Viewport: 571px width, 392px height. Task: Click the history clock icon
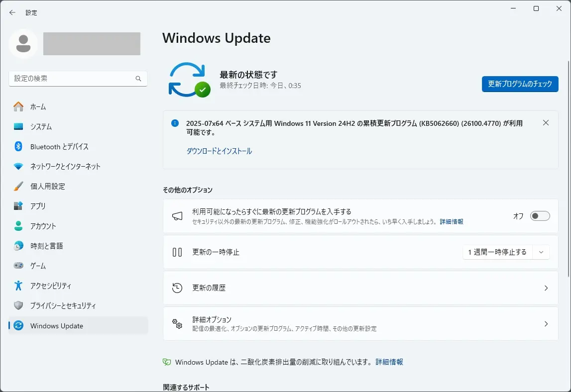click(177, 288)
